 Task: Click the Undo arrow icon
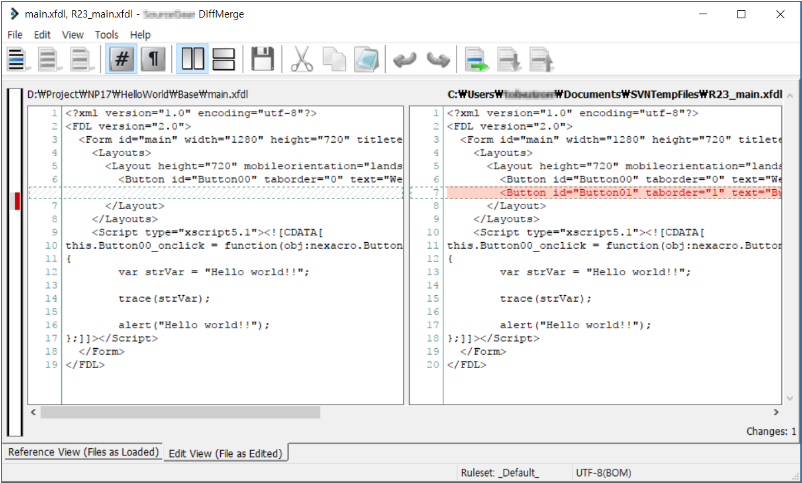[405, 60]
